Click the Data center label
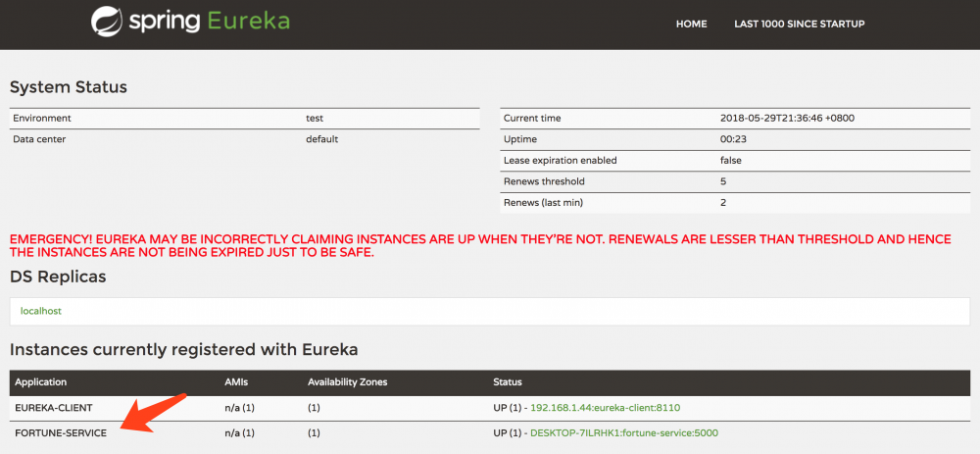Screen dimensions: 980x454 coord(39,139)
